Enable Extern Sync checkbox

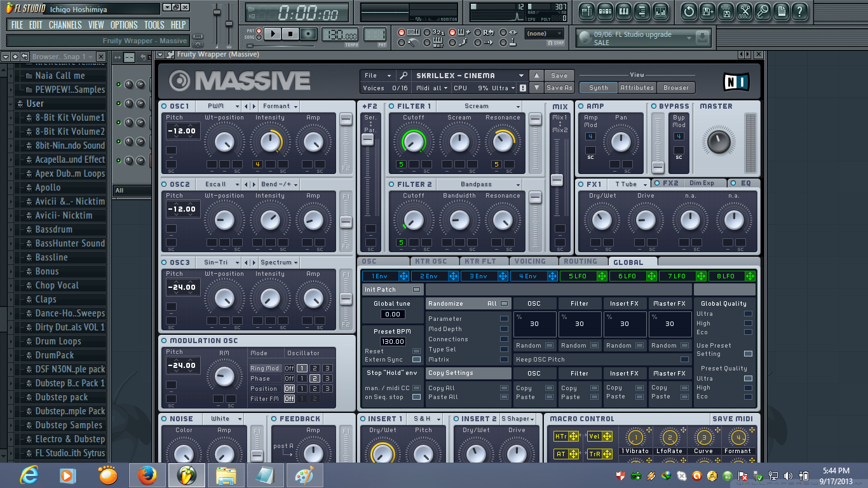[x=416, y=360]
